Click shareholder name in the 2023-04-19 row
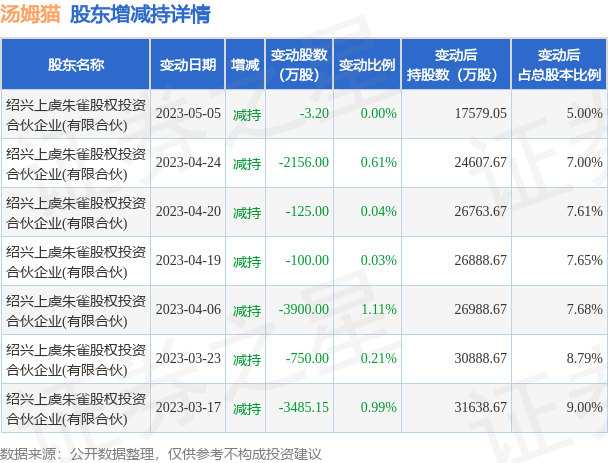Viewport: 608px width, 463px height. click(x=76, y=263)
